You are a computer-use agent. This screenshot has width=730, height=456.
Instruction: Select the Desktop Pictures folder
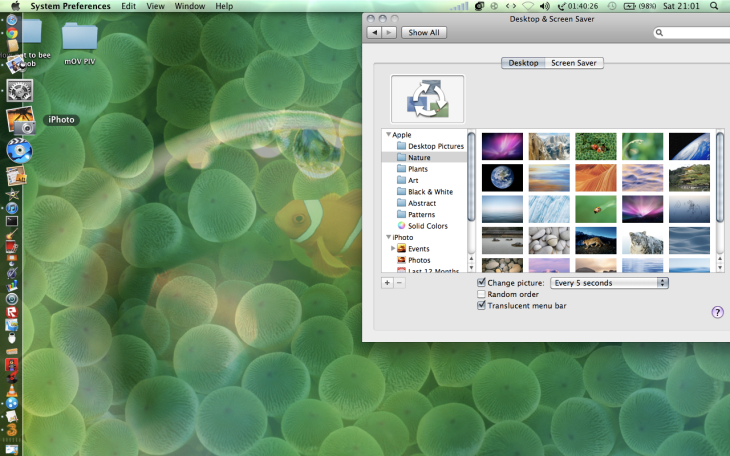point(435,146)
